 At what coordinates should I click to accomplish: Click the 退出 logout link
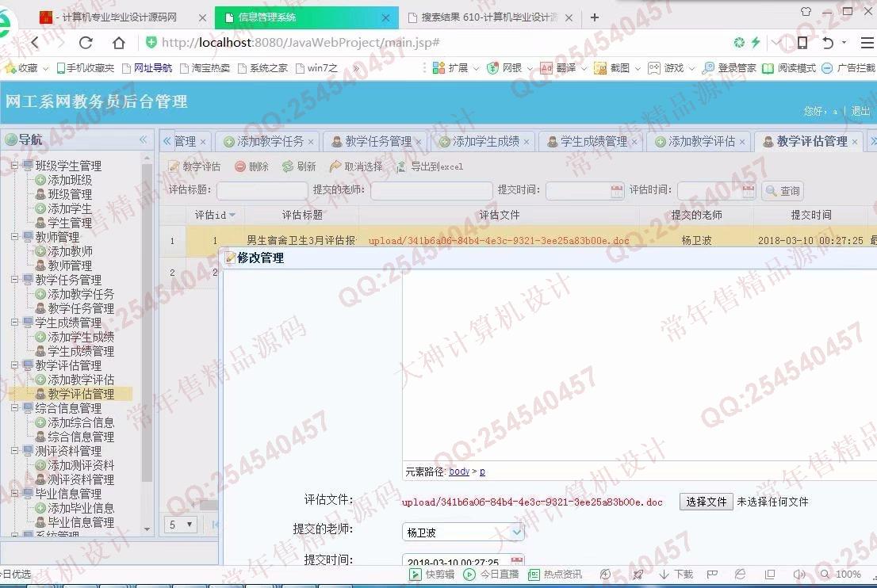click(860, 111)
